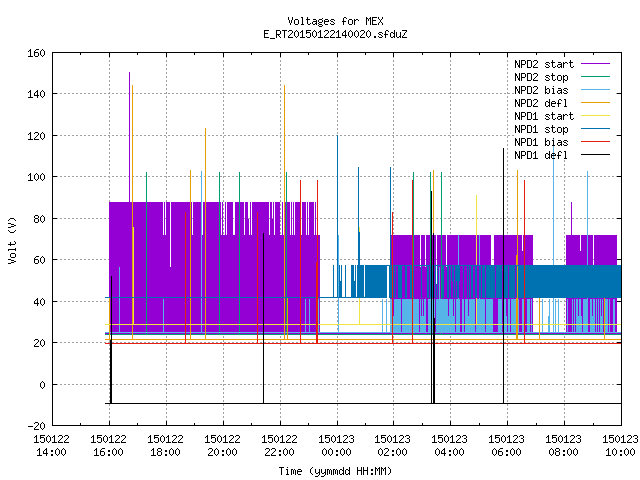Click the y-axis tick value 0
This screenshot has width=640, height=480.
tap(42, 385)
